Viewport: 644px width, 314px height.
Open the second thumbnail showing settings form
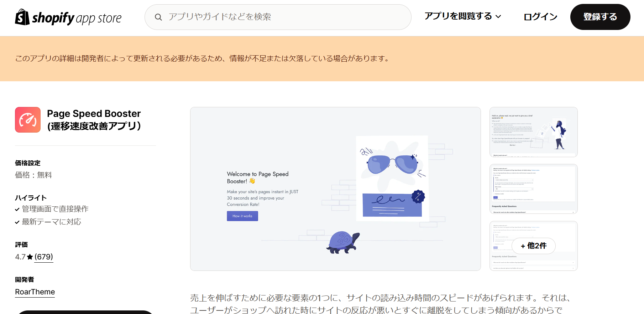click(534, 189)
